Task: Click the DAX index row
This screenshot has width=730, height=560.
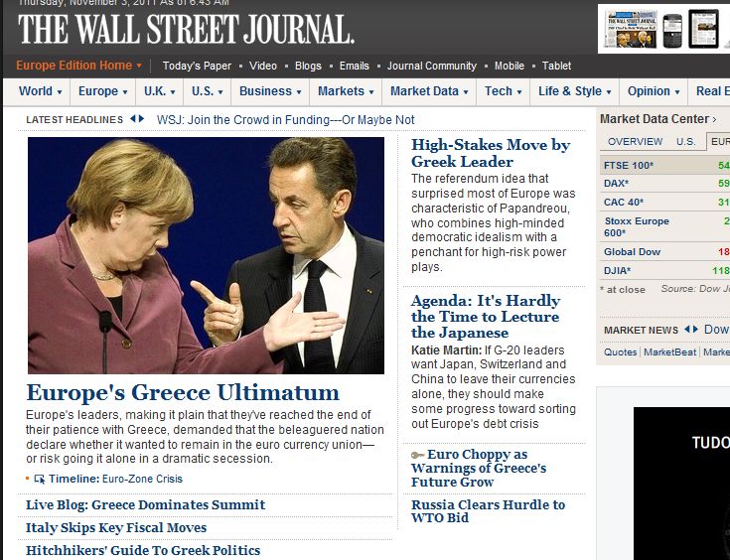Action: click(x=664, y=184)
